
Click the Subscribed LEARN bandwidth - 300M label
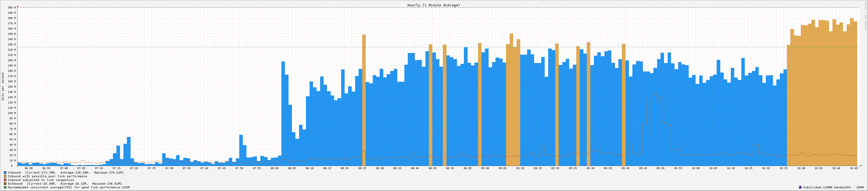click(x=833, y=187)
